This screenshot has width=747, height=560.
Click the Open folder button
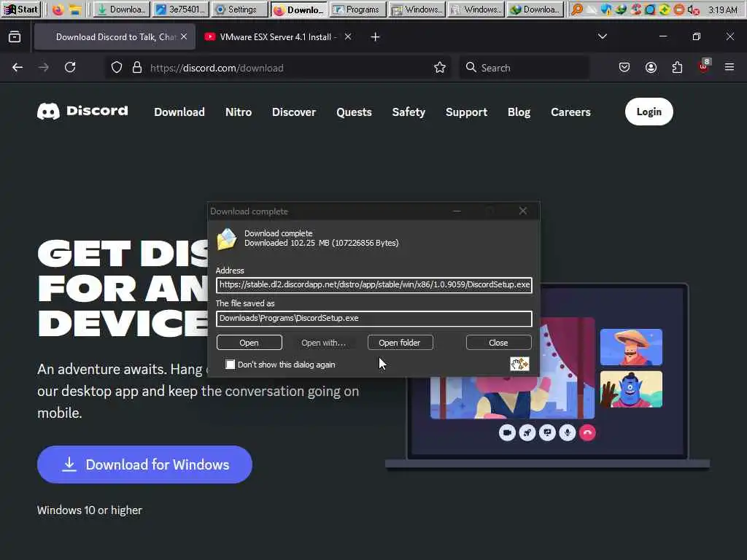tap(400, 343)
